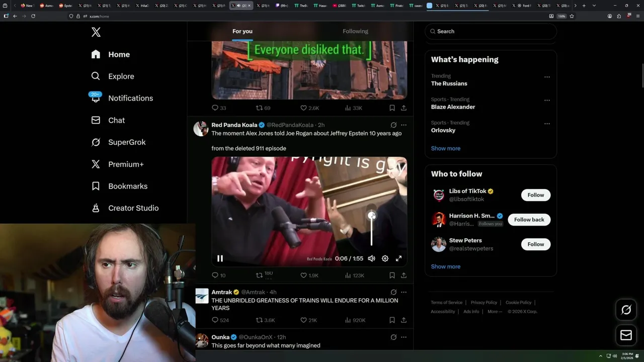Open Notifications with the 20+ badge
Viewport: 644px width, 362px height.
coord(122,98)
